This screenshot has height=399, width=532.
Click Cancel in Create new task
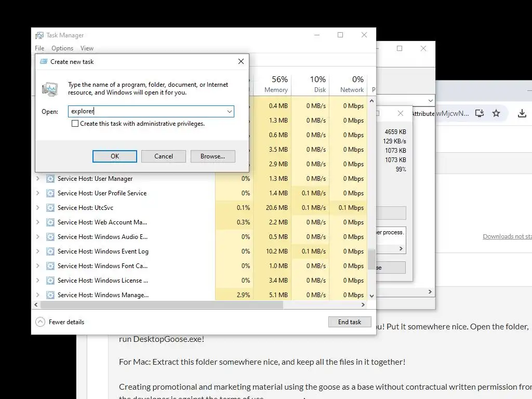click(x=164, y=156)
